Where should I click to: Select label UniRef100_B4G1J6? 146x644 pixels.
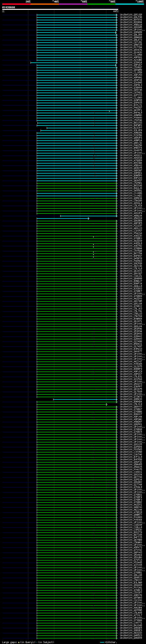[131, 188]
